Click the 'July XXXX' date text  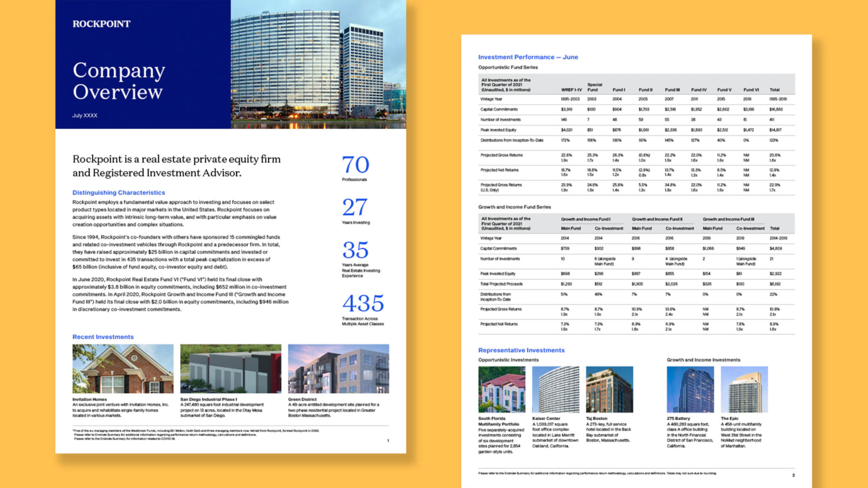point(85,115)
